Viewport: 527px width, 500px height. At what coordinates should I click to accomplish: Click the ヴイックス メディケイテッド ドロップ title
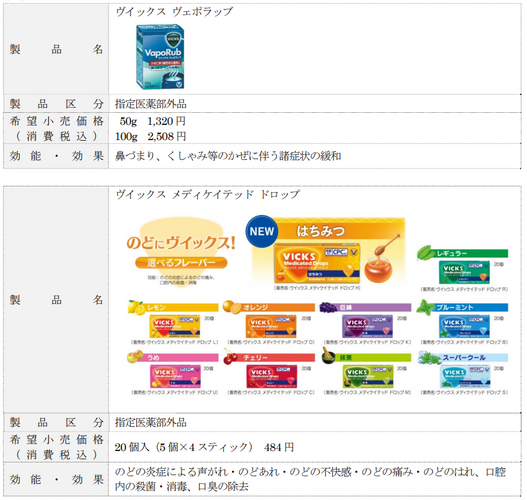(207, 194)
